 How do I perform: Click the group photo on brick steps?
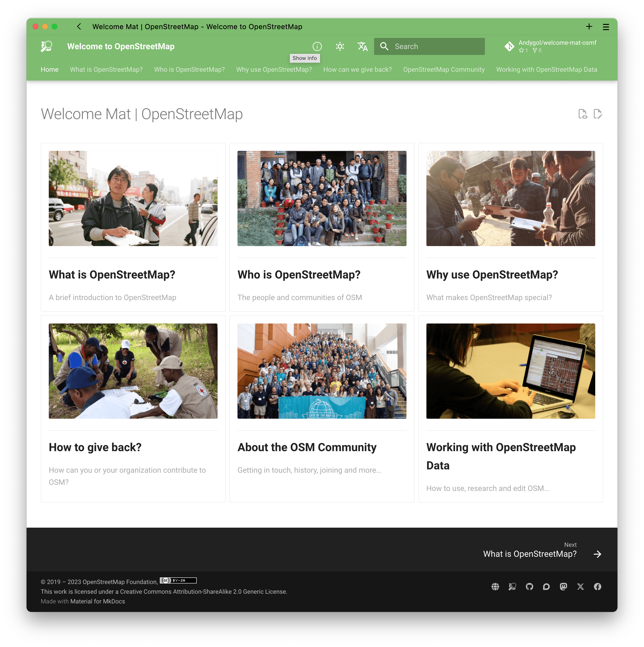click(x=322, y=198)
